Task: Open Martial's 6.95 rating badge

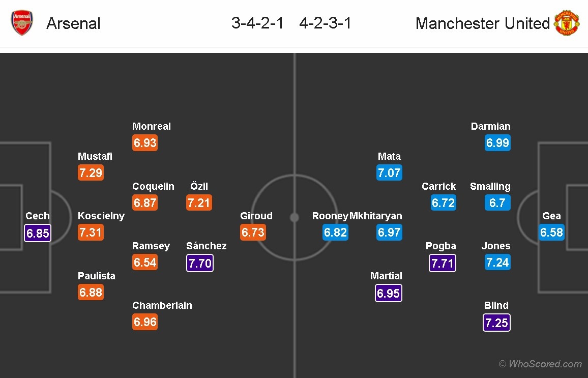Action: [389, 293]
